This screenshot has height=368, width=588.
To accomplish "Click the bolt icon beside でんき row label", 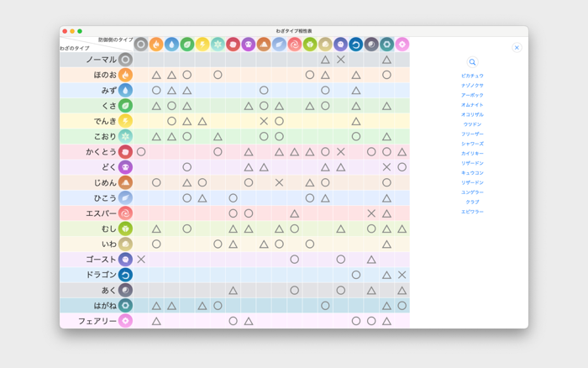I will pyautogui.click(x=126, y=121).
